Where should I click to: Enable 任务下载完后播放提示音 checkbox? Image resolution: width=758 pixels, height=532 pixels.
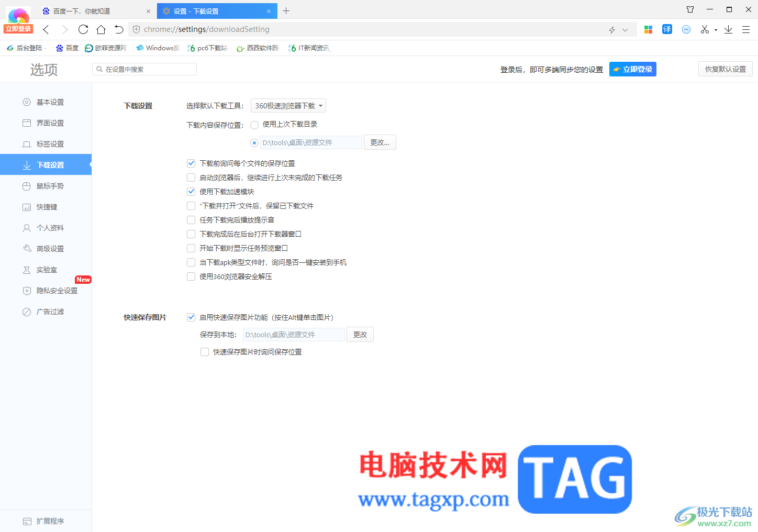click(191, 220)
